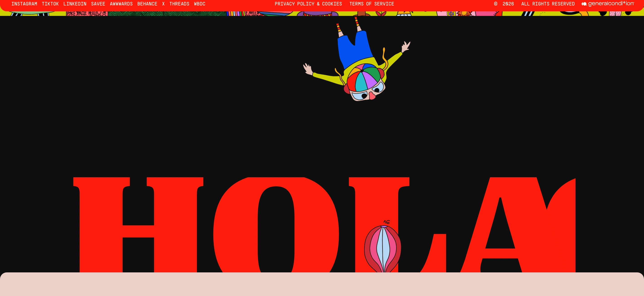Open the Terms of Service page
This screenshot has width=644, height=296.
371,4
